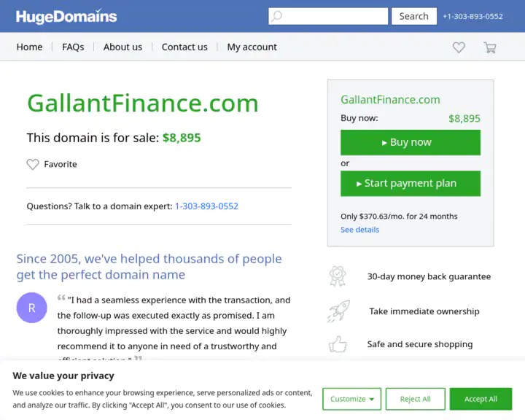Click the magnifier icon in search box
Image resolution: width=525 pixels, height=420 pixels.
pos(277,16)
